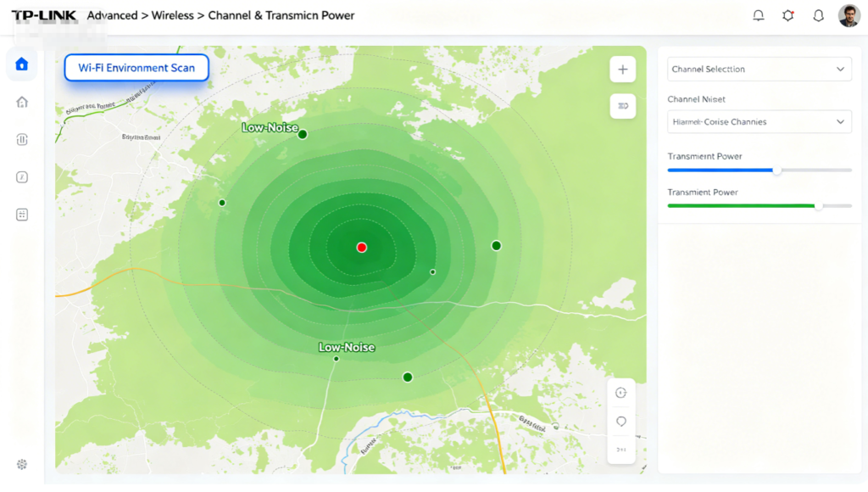Viewport: 868px width, 492px height.
Task: Select large green marker right of center
Action: (x=496, y=245)
